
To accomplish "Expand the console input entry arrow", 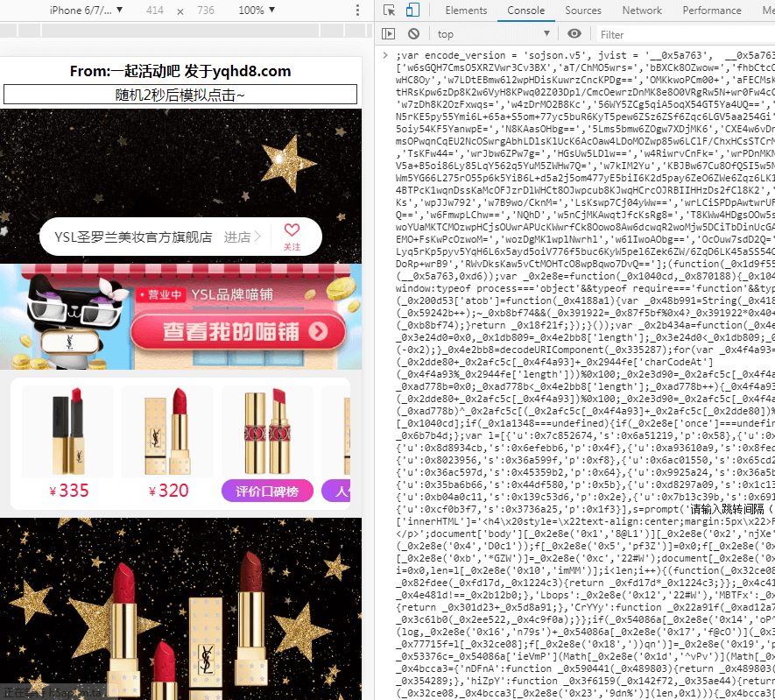I will [x=385, y=55].
